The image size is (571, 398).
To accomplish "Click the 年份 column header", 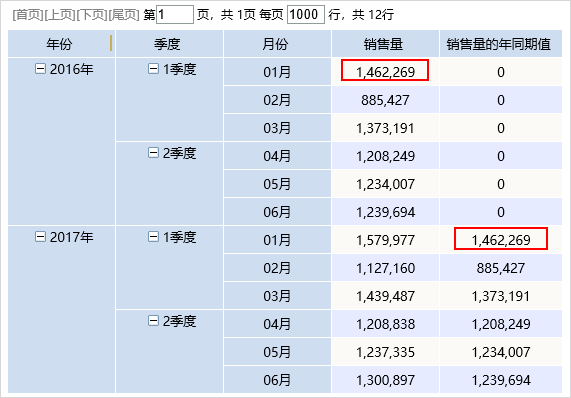I will (62, 44).
